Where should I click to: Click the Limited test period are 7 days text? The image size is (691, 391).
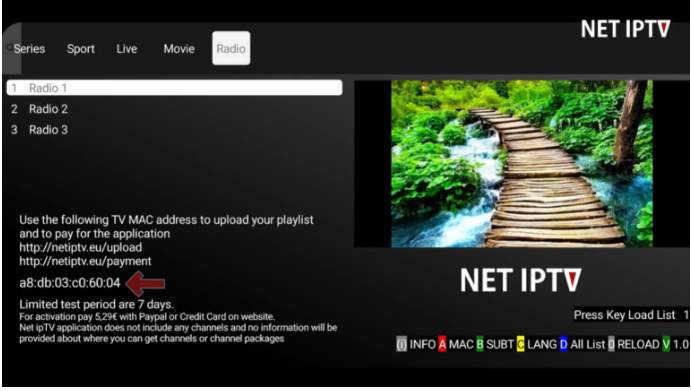tap(97, 304)
